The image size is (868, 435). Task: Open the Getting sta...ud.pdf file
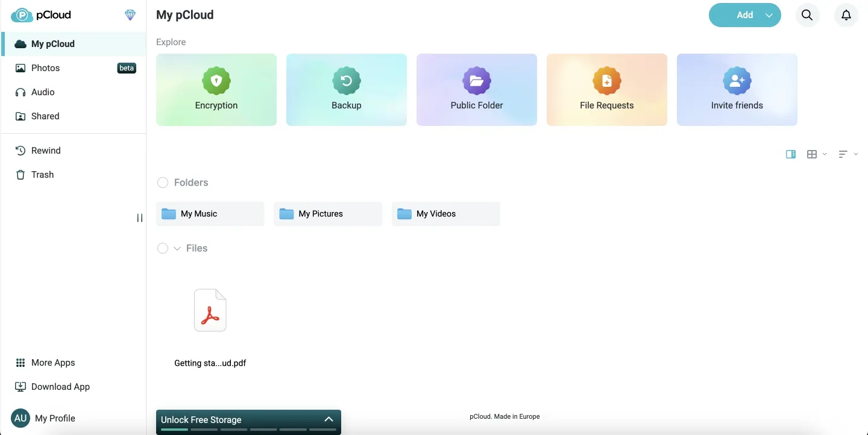pos(210,310)
